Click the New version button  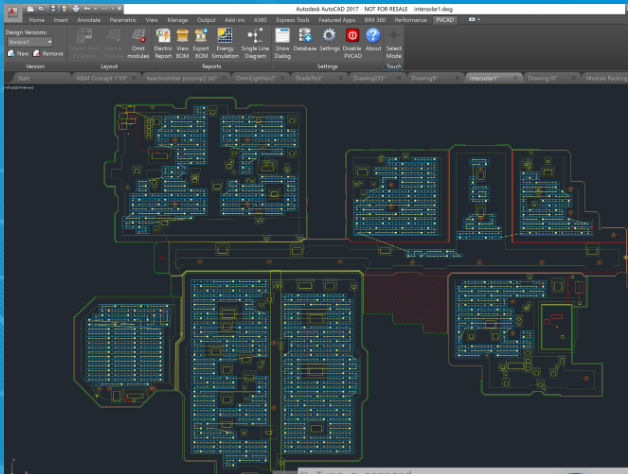pyautogui.click(x=19, y=53)
